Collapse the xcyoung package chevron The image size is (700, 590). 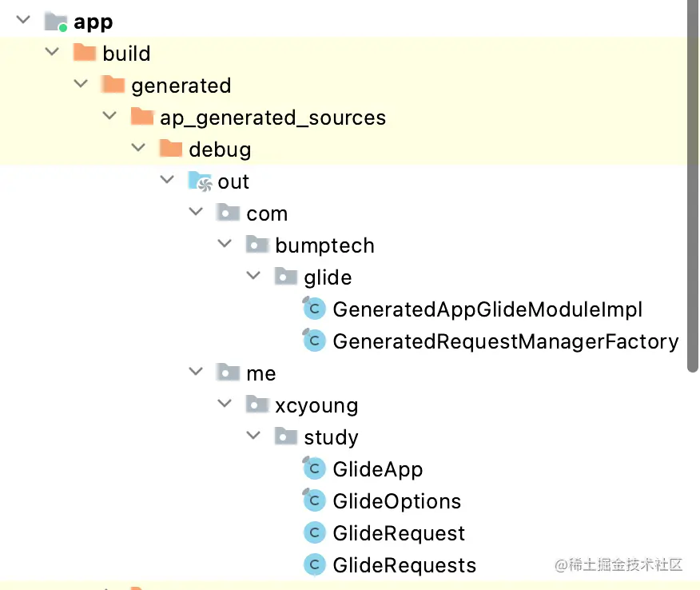[x=225, y=403]
